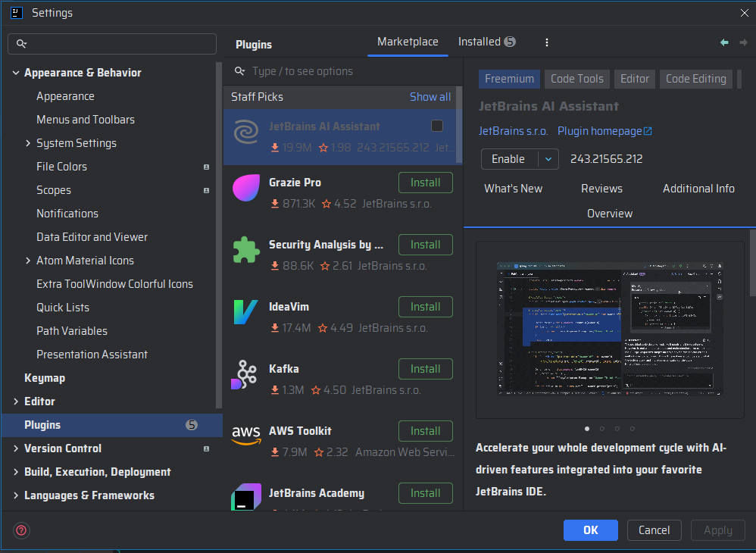Viewport: 756px width, 553px height.
Task: Select the second screenshot carousel dot
Action: (602, 429)
